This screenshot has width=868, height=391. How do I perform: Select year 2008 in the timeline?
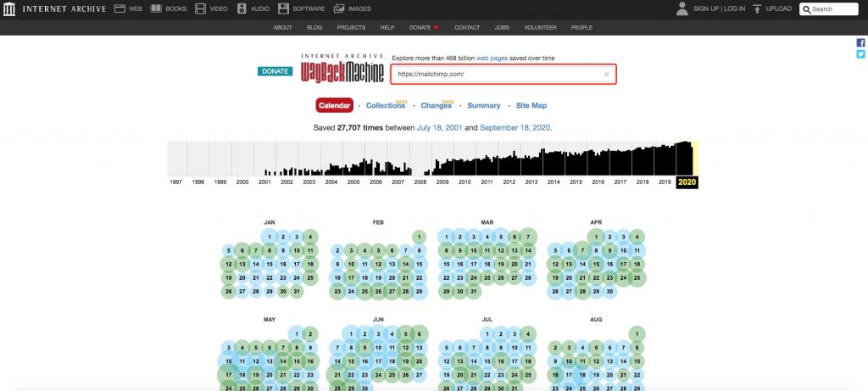[420, 182]
